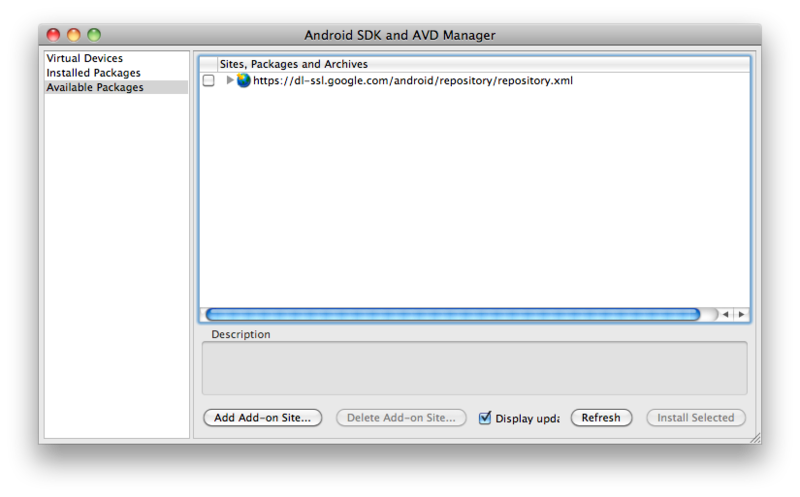
Task: Minimize the window with the yellow button
Action: click(73, 35)
